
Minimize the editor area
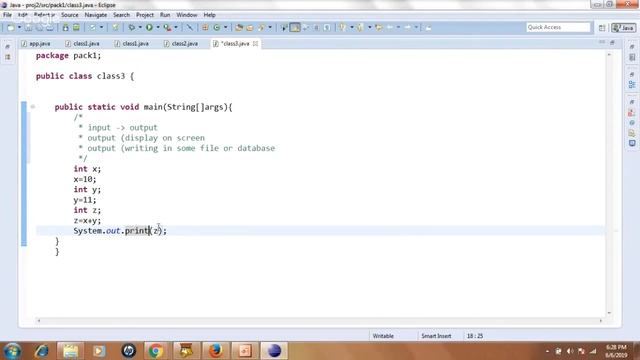602,42
